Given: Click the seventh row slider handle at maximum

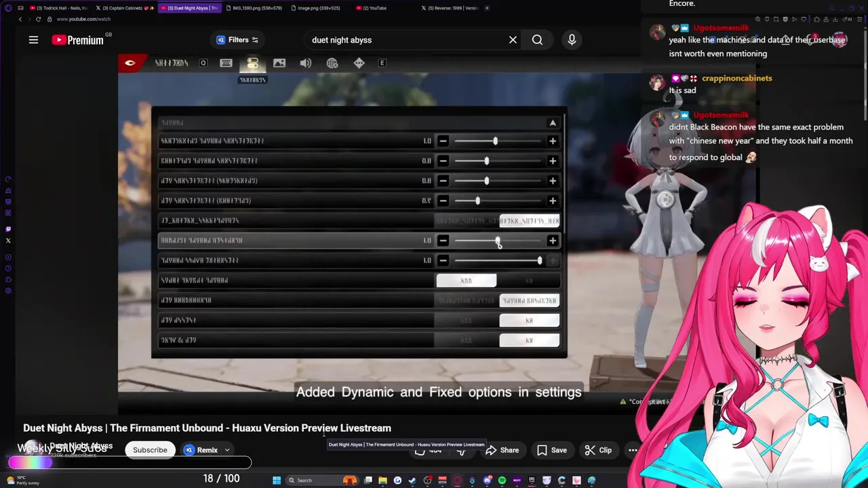Looking at the screenshot, I should click(540, 260).
